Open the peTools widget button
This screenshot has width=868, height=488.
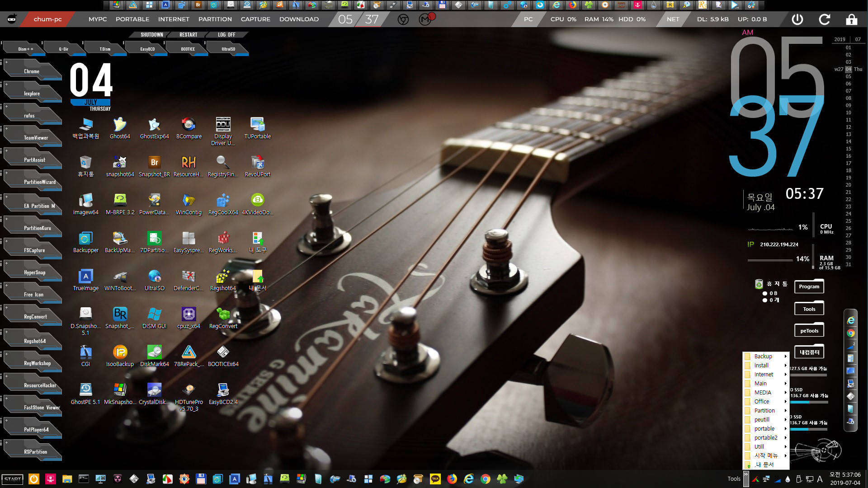[809, 331]
